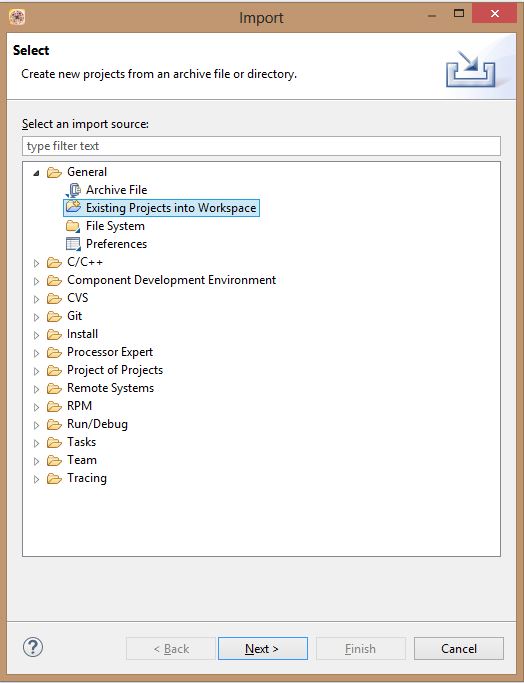This screenshot has height=683, width=524.
Task: Click the Cancel button
Action: pos(459,649)
